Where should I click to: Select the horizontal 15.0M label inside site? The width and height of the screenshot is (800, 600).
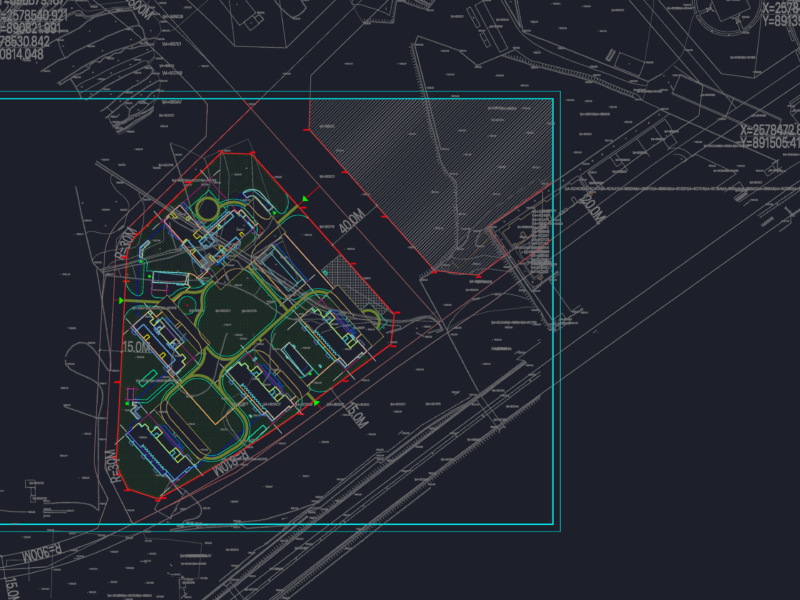point(137,347)
